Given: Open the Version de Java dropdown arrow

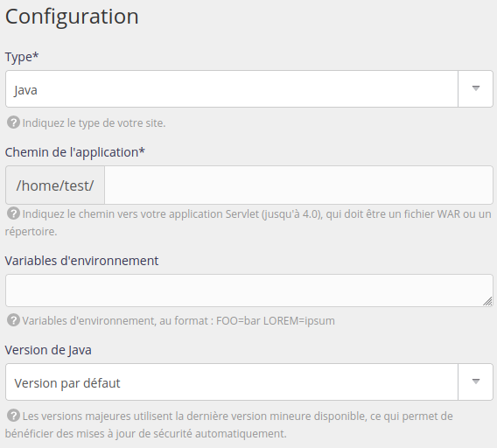Looking at the screenshot, I should [475, 381].
